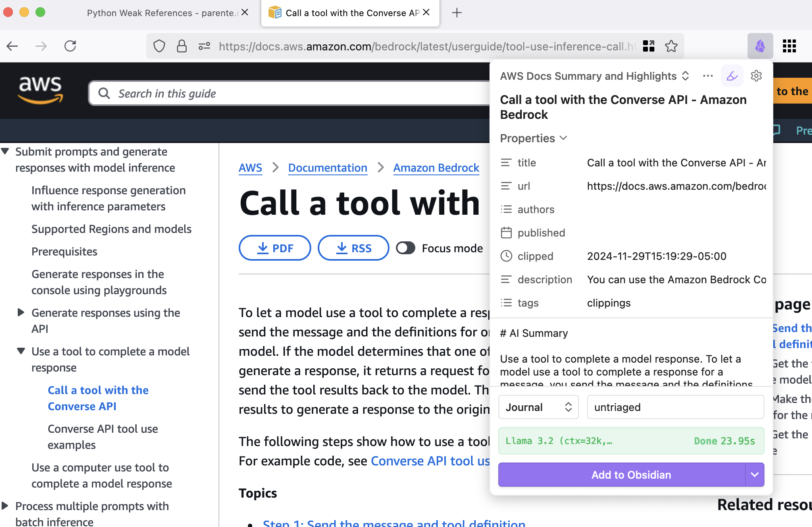The width and height of the screenshot is (812, 527).
Task: Expand Generate responses using the API
Action: click(21, 313)
